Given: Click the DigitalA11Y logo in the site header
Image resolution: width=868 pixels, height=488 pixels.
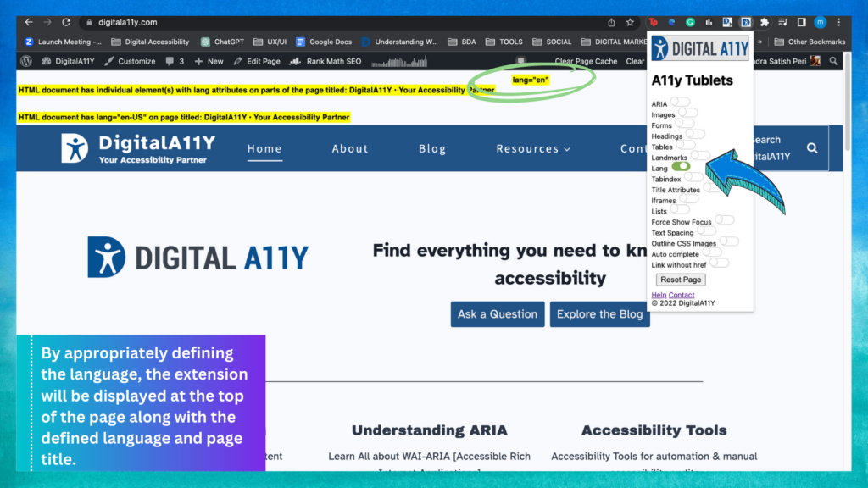Looking at the screenshot, I should (x=138, y=148).
